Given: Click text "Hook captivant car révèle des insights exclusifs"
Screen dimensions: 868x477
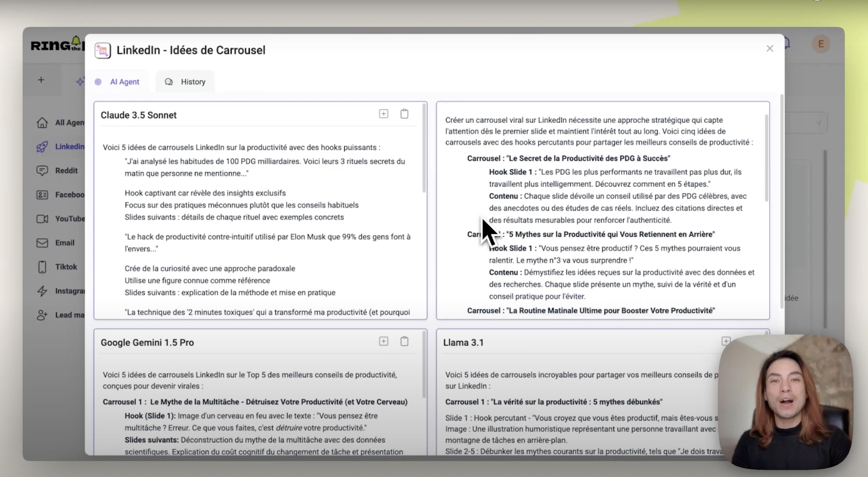Looking at the screenshot, I should tap(205, 193).
